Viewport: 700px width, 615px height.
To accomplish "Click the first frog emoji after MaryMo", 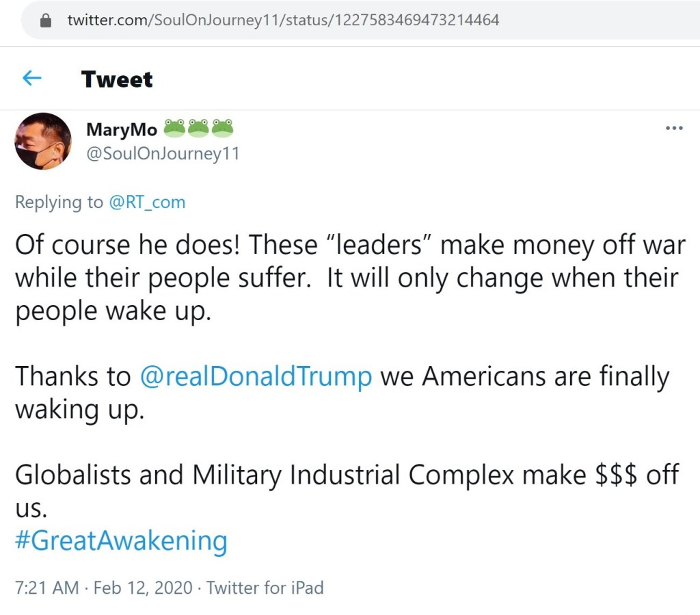I will [x=175, y=127].
